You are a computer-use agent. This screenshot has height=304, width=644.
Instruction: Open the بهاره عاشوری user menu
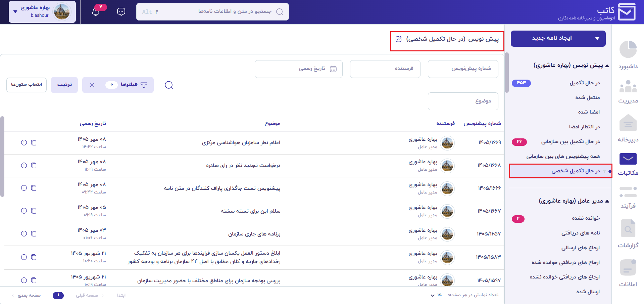[42, 12]
